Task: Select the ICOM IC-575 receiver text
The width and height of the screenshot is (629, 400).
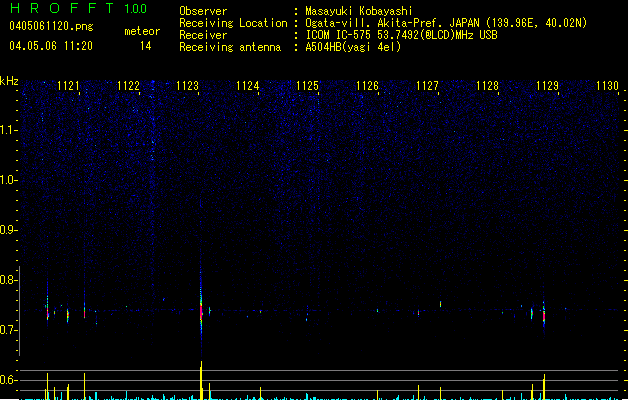Action: click(401, 35)
